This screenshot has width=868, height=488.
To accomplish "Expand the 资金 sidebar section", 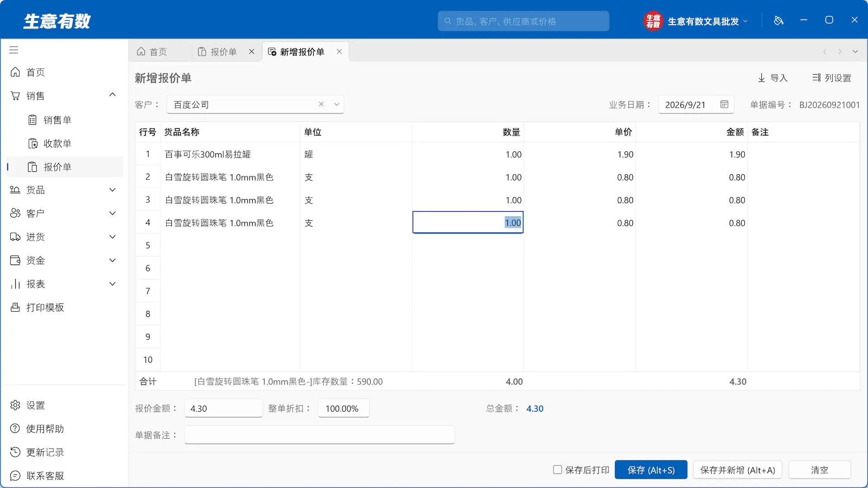I will 113,261.
